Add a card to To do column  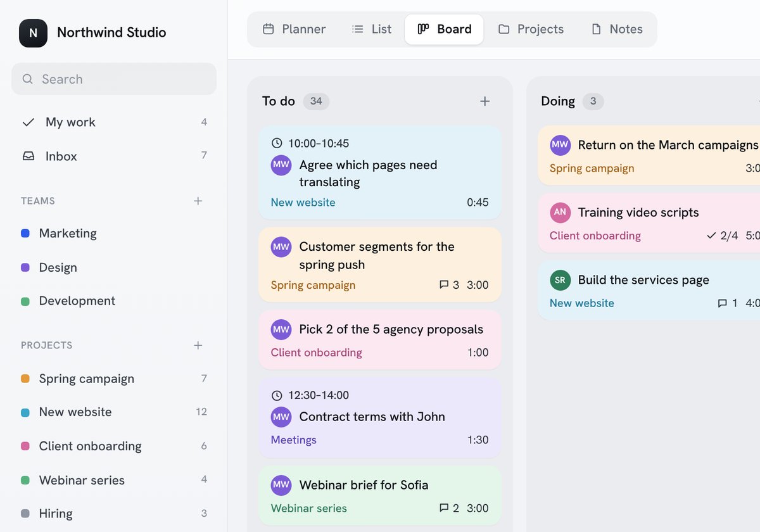click(485, 101)
